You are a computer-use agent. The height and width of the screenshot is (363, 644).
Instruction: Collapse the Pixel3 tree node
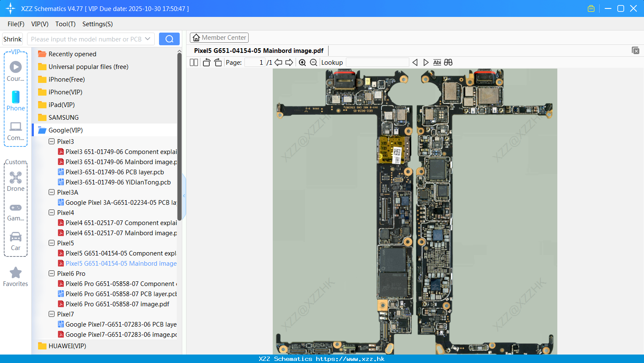[x=52, y=141]
